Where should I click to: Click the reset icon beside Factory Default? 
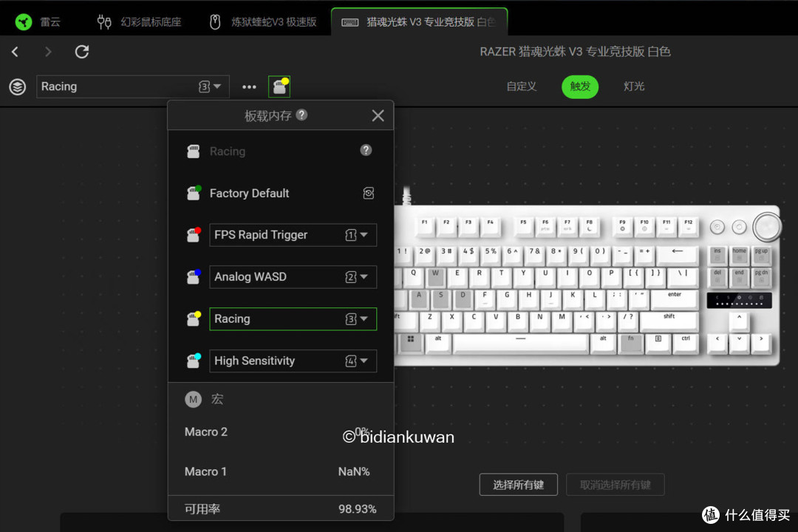point(369,193)
